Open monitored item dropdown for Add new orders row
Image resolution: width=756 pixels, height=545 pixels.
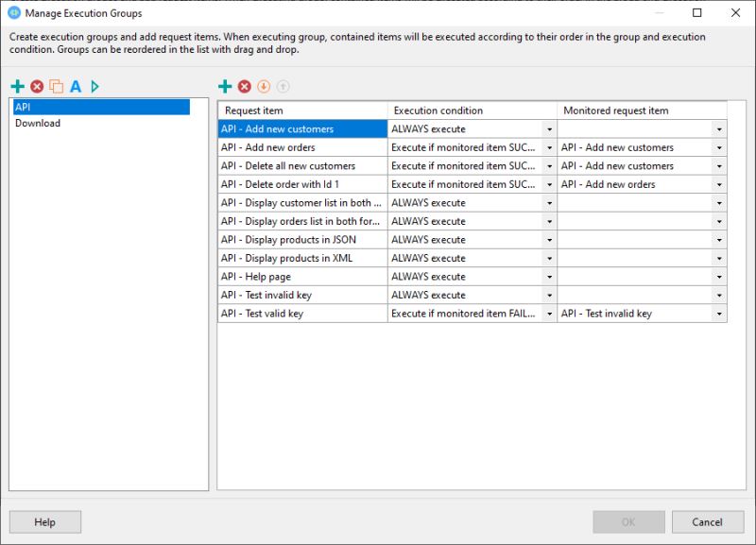pos(719,147)
